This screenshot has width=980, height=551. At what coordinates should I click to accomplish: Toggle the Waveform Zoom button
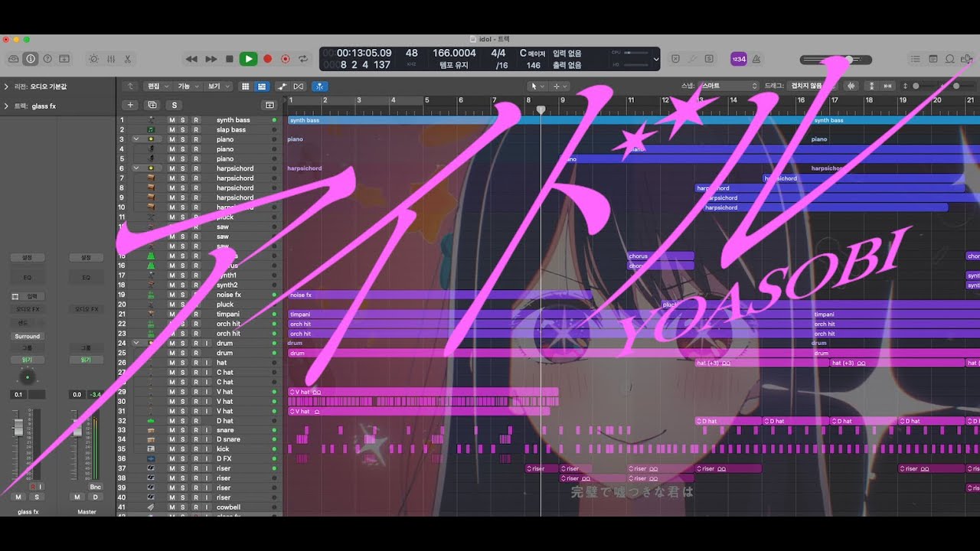tap(851, 86)
